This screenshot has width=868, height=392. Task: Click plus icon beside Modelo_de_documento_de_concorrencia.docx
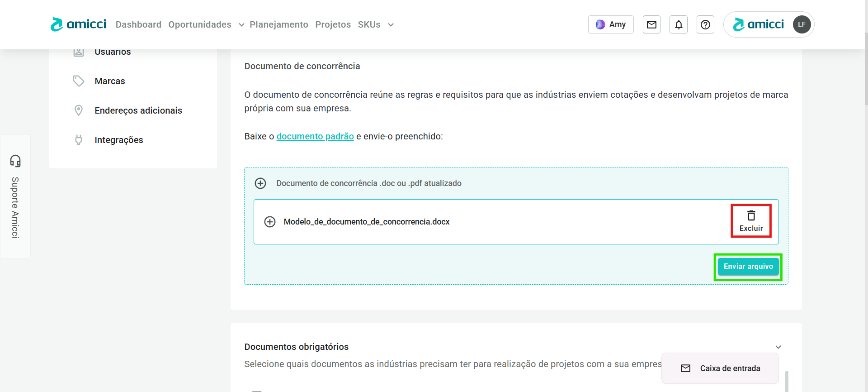[270, 222]
